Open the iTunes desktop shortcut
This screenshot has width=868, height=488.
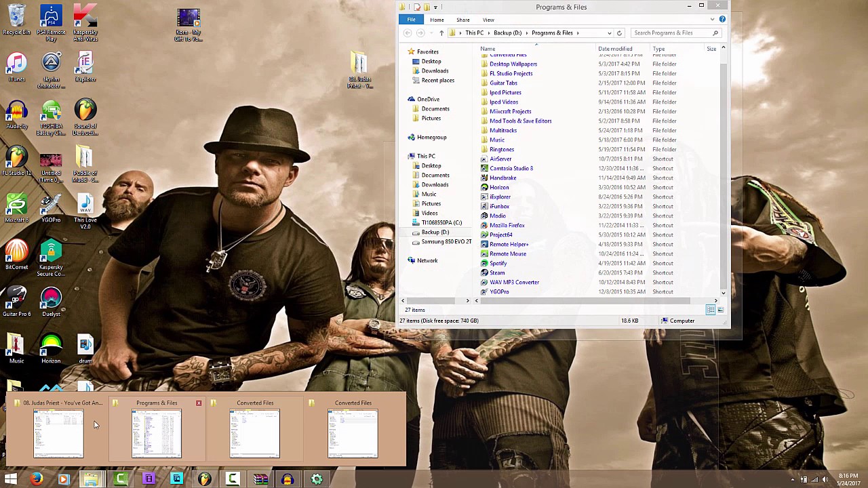click(16, 66)
